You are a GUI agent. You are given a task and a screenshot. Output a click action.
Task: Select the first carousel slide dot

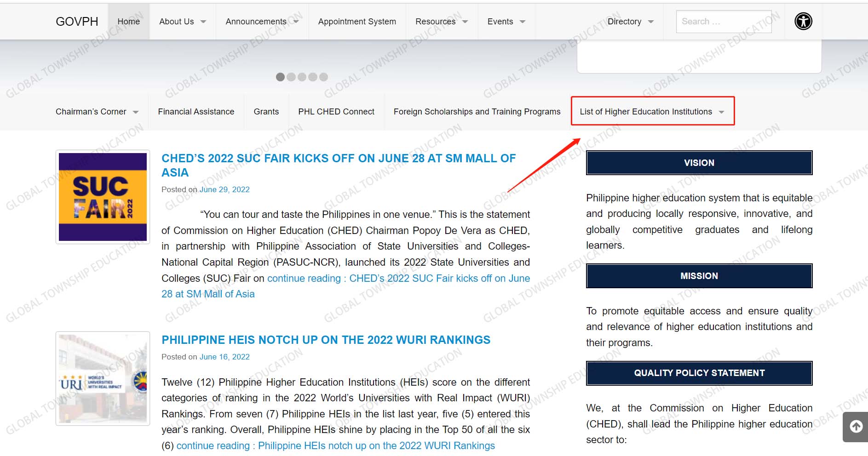coord(280,77)
